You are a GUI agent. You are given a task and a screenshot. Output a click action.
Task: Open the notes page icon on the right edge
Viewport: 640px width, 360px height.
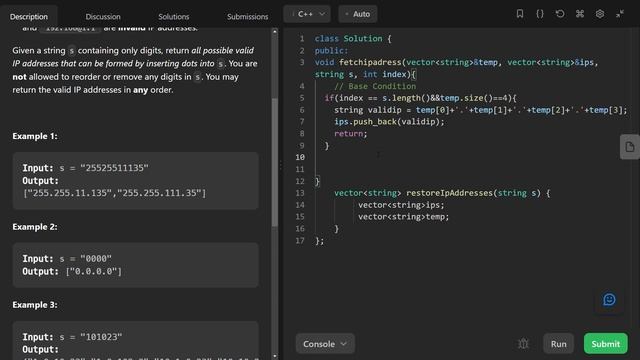click(630, 147)
